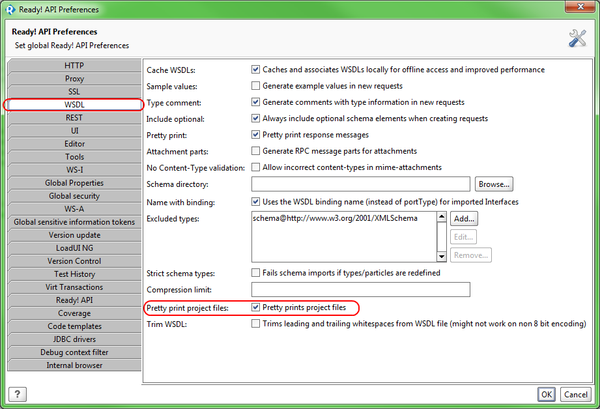Enable the Trim WSDL checkbox

[255, 325]
